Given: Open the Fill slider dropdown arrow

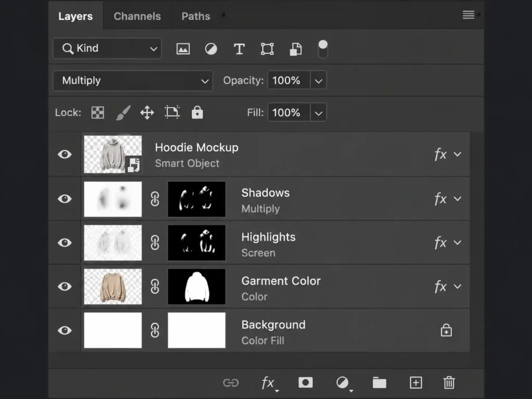Looking at the screenshot, I should [x=318, y=113].
